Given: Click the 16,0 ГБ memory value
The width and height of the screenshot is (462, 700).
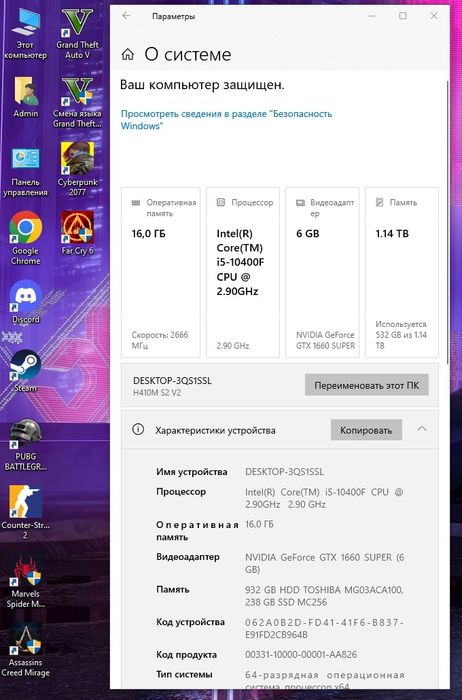Looking at the screenshot, I should (x=149, y=233).
